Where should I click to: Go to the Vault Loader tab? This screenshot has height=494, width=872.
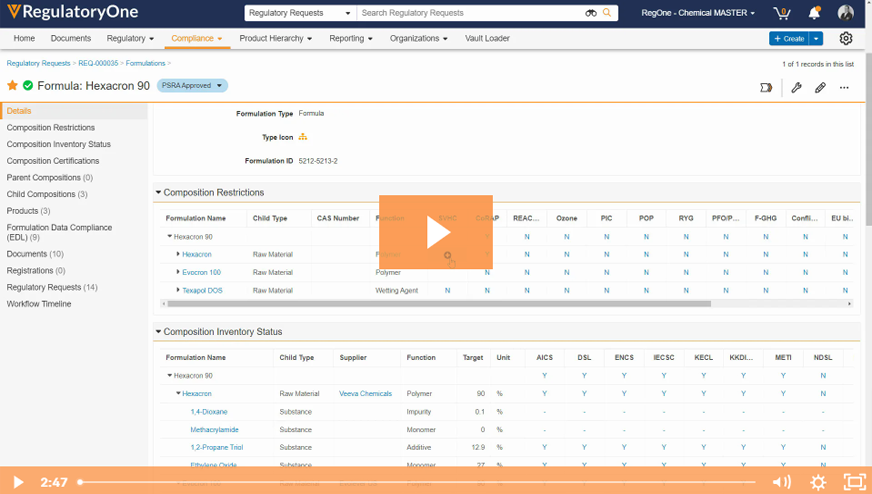487,38
